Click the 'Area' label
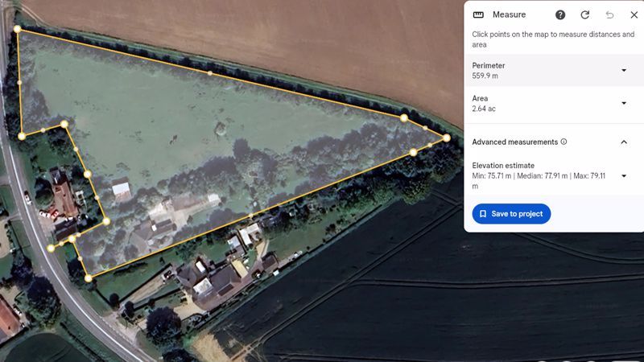Screen dimensions: 644x362 [x=480, y=98]
